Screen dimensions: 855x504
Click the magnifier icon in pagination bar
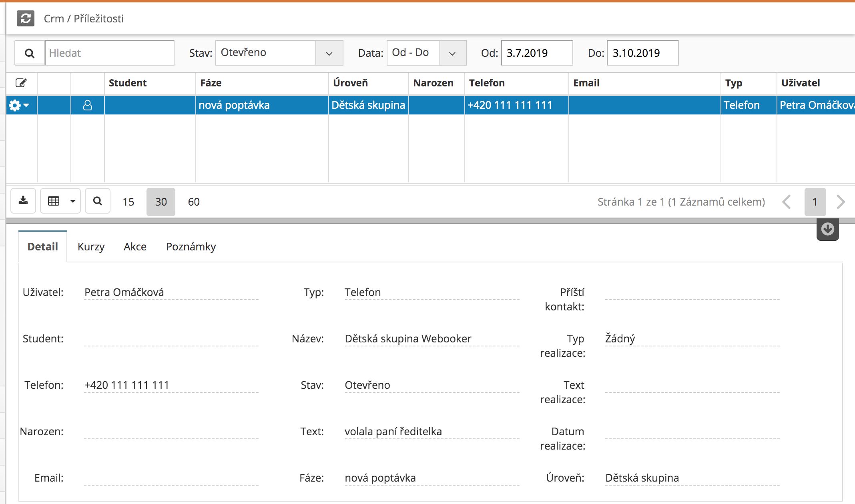click(x=98, y=201)
